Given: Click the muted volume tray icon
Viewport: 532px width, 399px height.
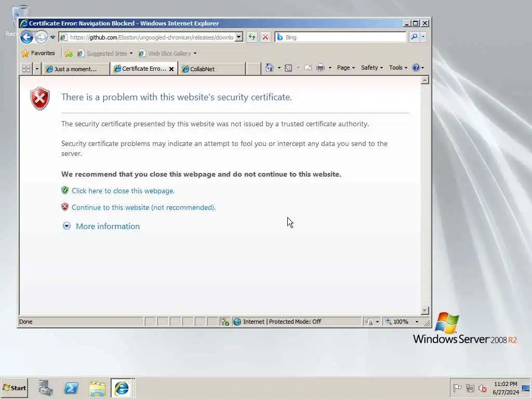Looking at the screenshot, I should (482, 388).
